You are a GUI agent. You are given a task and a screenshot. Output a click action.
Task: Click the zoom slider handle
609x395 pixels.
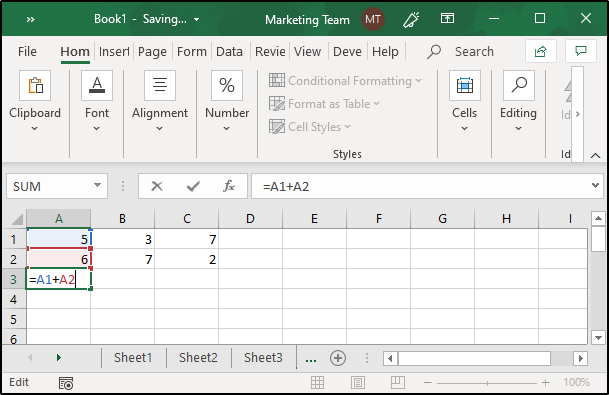pyautogui.click(x=487, y=383)
